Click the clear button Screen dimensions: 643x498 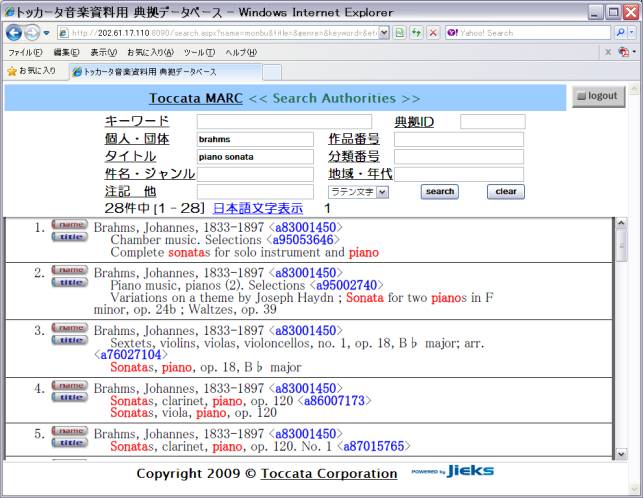(506, 192)
